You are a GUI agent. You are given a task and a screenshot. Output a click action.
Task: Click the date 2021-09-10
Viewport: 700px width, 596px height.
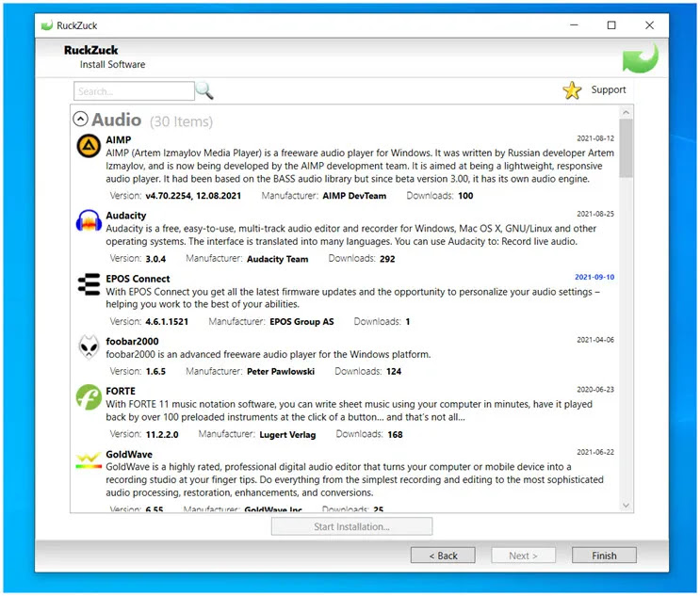(594, 277)
